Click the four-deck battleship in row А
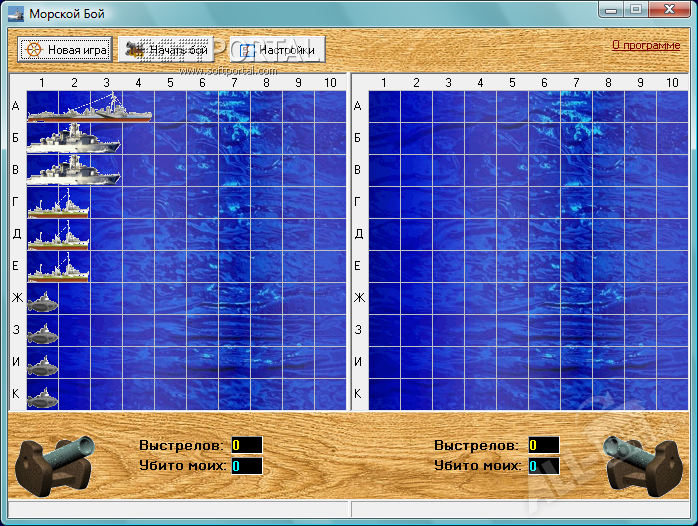The width and height of the screenshot is (698, 526). tap(89, 108)
